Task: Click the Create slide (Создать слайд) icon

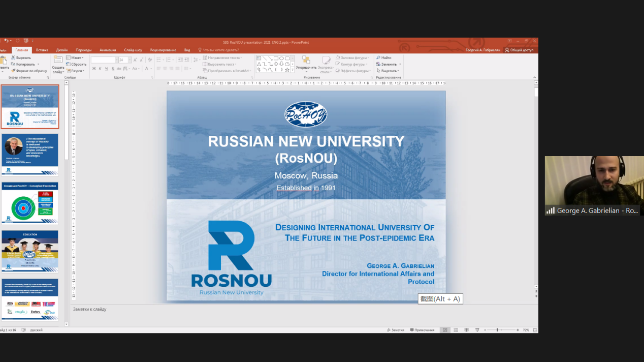Action: [58, 59]
